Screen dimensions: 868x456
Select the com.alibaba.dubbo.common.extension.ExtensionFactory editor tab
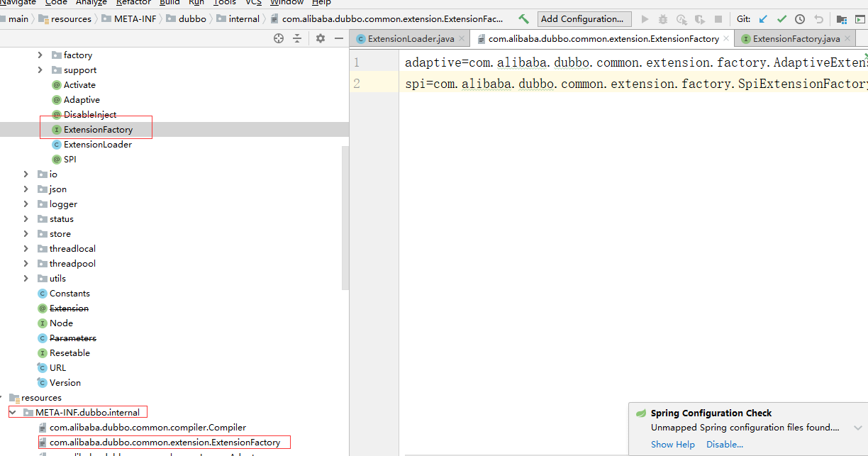(x=603, y=39)
